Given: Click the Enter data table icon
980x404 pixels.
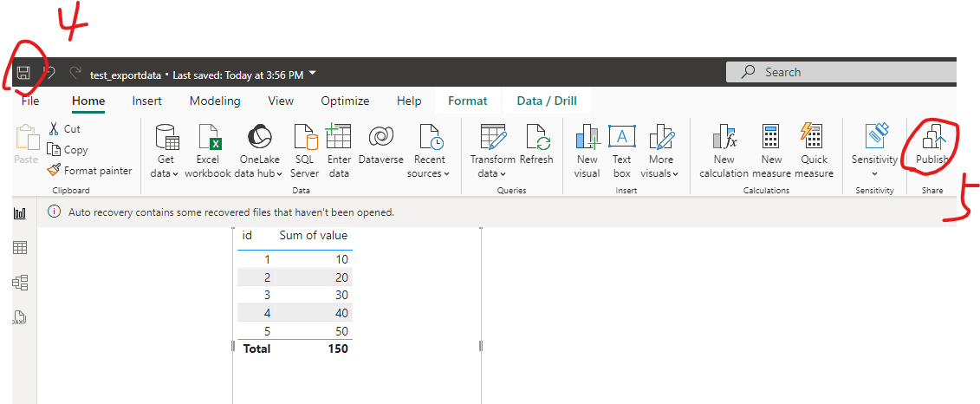Looking at the screenshot, I should [338, 136].
